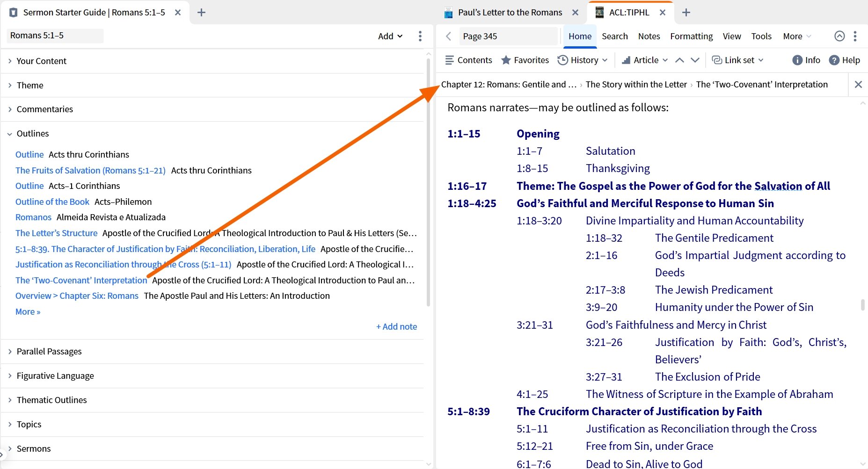Open the Contents panel
Viewport: 868px width, 469px height.
coord(468,60)
